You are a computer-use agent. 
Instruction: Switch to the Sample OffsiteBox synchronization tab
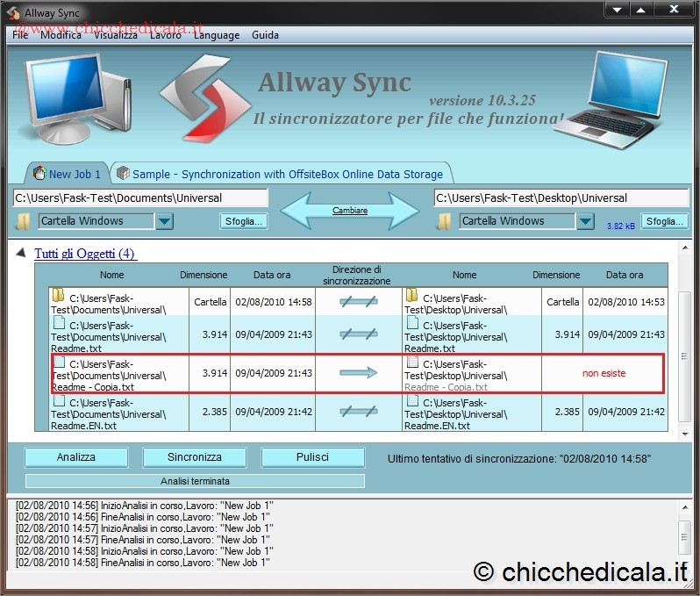(x=282, y=174)
